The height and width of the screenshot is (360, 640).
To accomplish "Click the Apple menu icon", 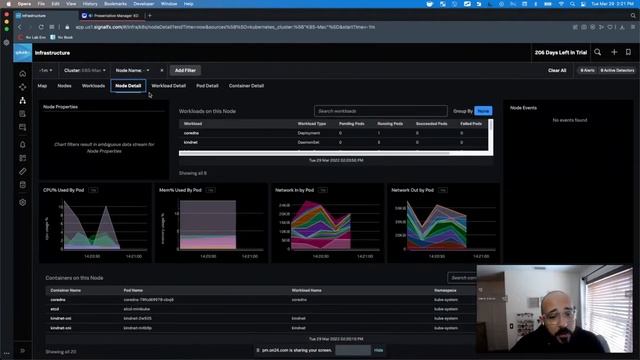I will [x=8, y=4].
